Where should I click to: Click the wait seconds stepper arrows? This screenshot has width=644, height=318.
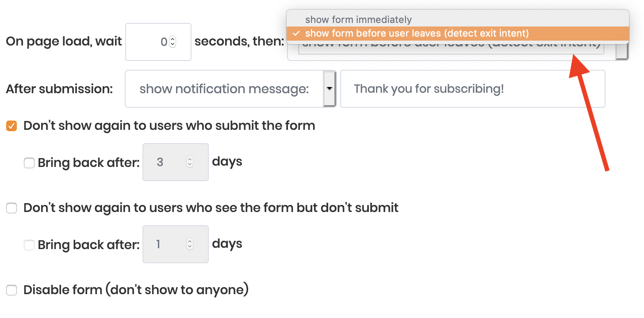172,42
